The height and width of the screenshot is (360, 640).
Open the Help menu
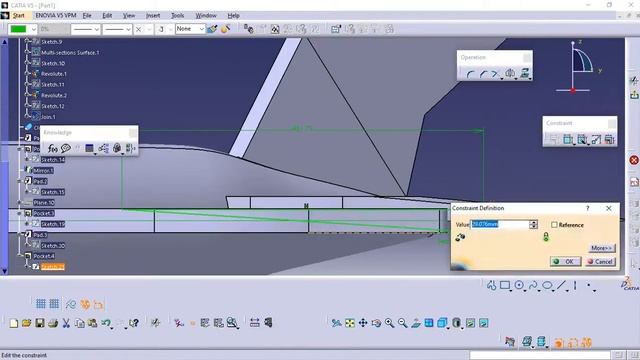[x=233, y=16]
